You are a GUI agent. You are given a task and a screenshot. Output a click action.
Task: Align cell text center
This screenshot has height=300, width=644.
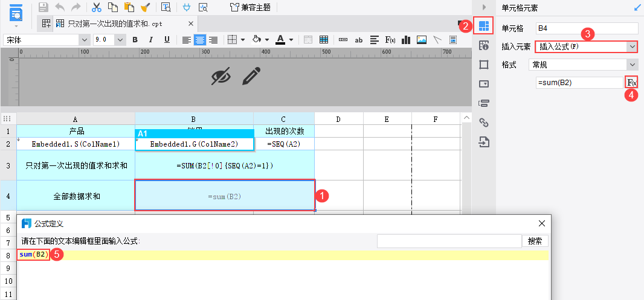click(x=199, y=39)
